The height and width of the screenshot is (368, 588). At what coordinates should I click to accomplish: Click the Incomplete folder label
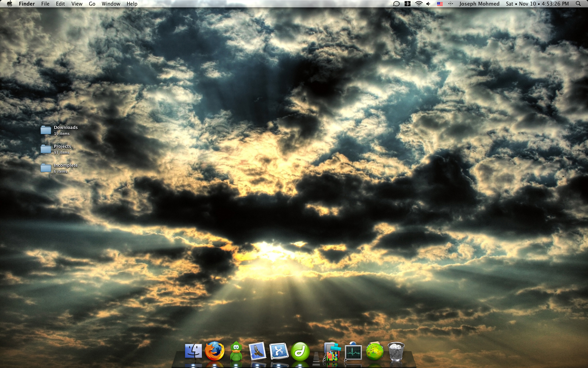coord(66,165)
